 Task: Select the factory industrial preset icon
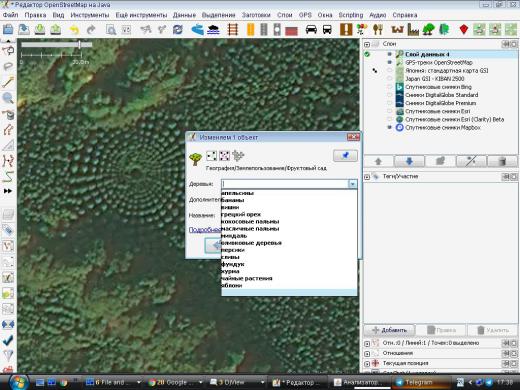pos(413,29)
